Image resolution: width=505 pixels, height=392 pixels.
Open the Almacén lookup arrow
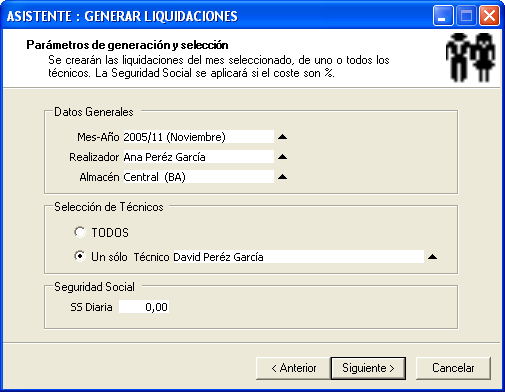(282, 177)
